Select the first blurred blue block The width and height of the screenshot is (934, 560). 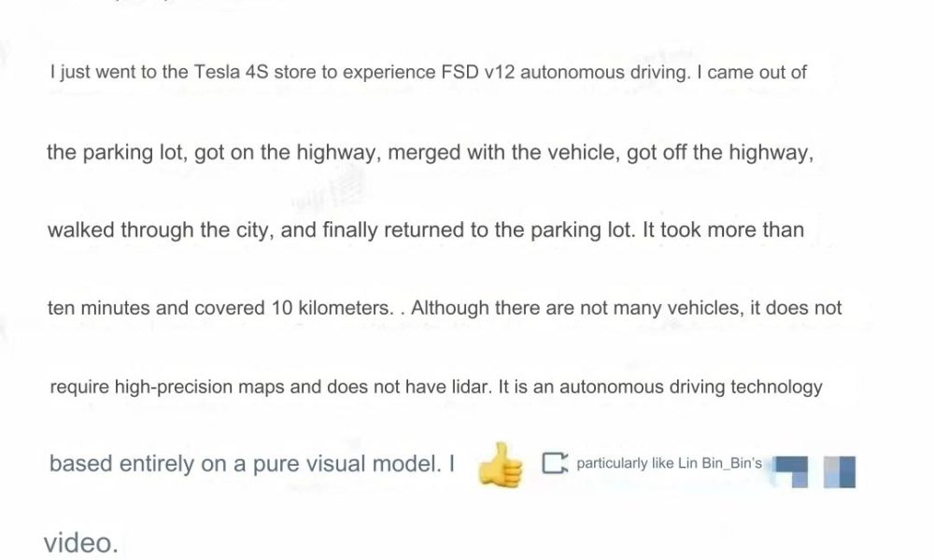coord(790,472)
